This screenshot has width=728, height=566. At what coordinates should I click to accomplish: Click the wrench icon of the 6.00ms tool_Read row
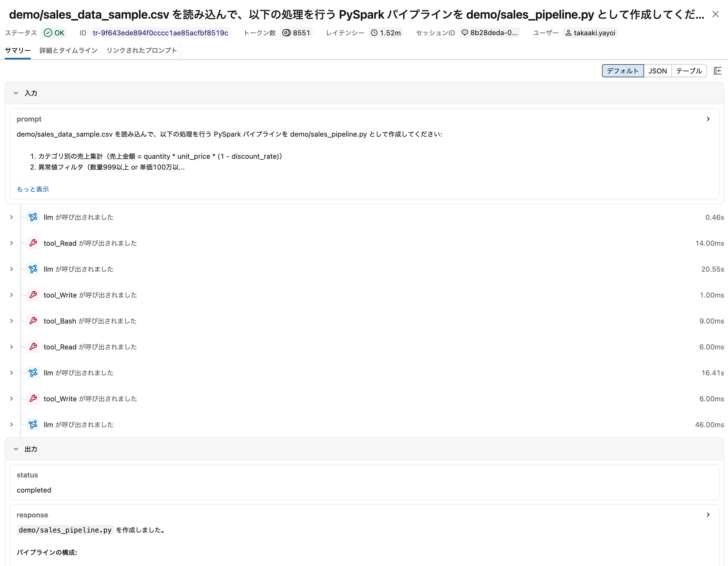pos(33,347)
